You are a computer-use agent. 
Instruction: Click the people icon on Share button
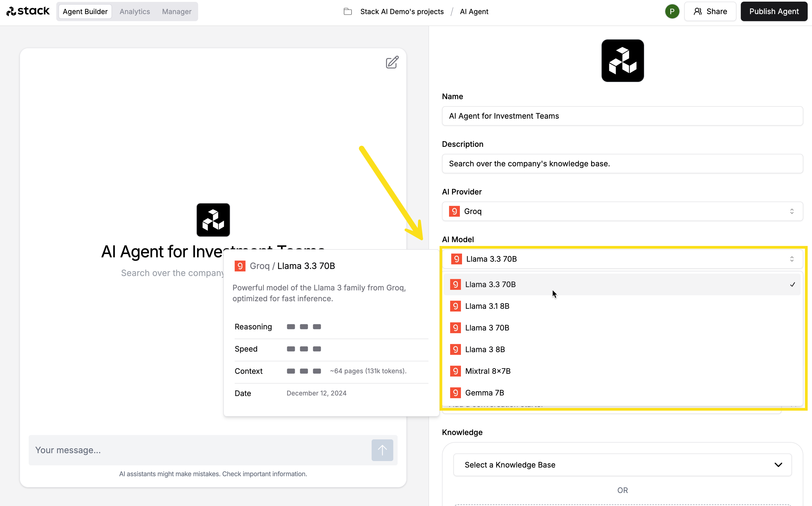[x=697, y=11]
